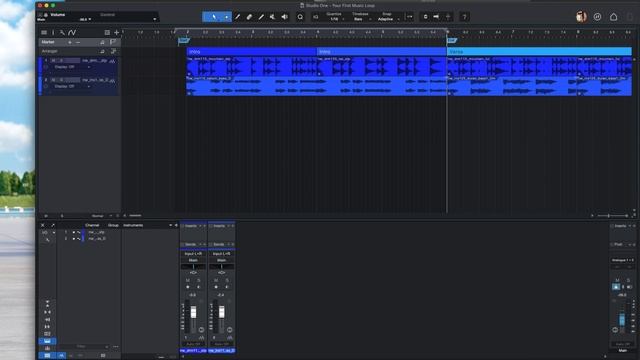Image resolution: width=640 pixels, height=360 pixels.
Task: Add a marker with the plus icon
Action: (70, 42)
